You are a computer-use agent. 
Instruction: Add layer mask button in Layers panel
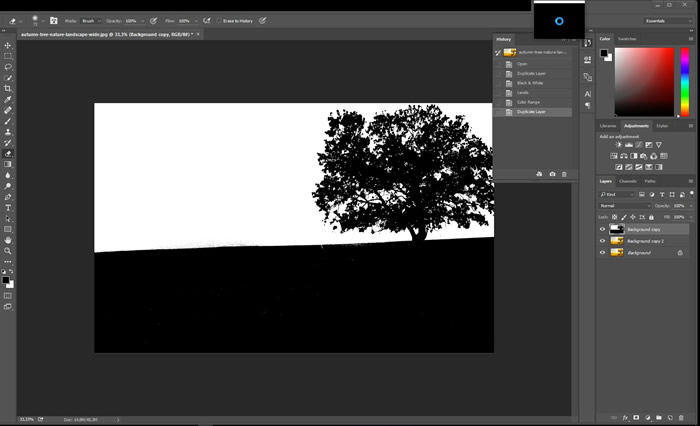click(x=636, y=418)
